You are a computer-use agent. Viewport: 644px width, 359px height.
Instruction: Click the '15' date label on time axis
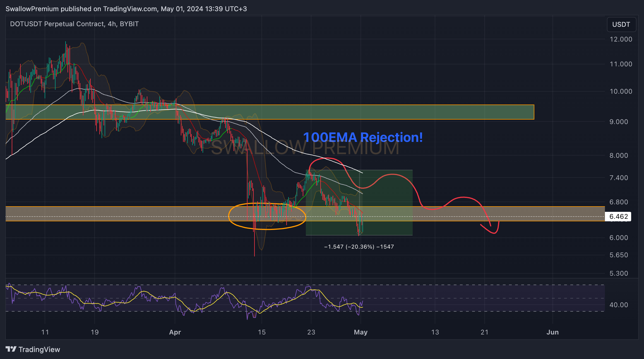tap(261, 332)
